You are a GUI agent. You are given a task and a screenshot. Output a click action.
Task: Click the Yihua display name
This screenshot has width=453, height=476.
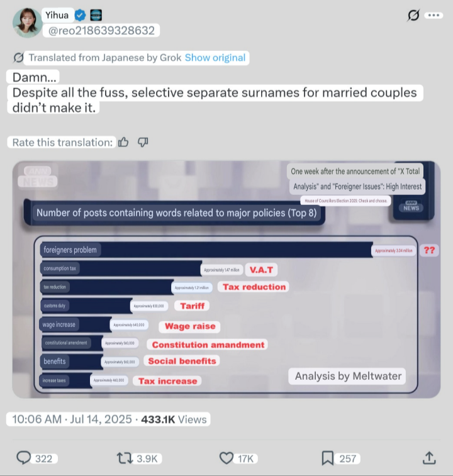[x=57, y=15]
